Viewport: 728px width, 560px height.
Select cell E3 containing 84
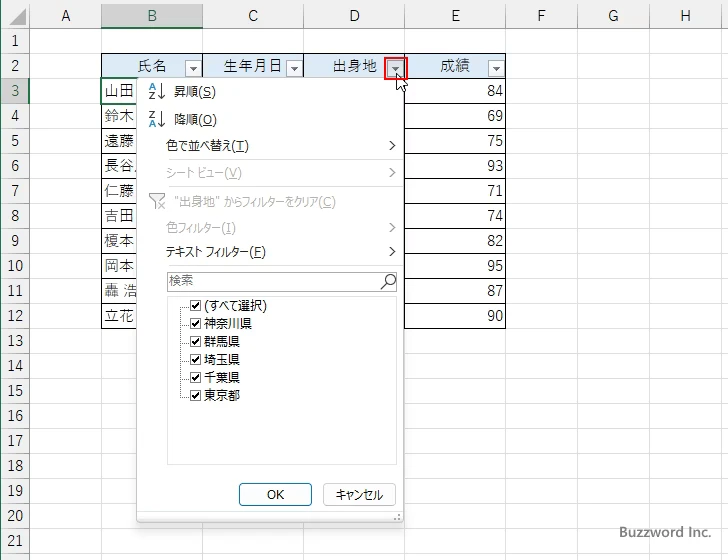(455, 91)
